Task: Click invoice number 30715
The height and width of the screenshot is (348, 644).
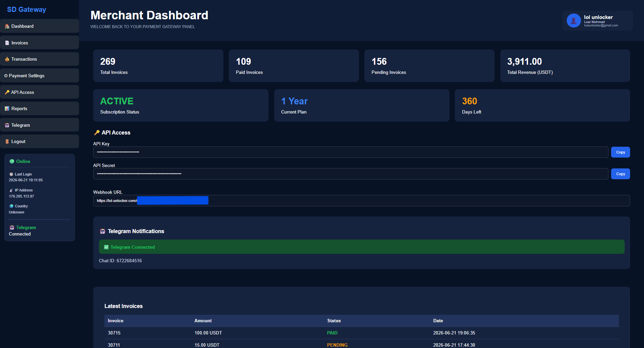Action: [114, 333]
